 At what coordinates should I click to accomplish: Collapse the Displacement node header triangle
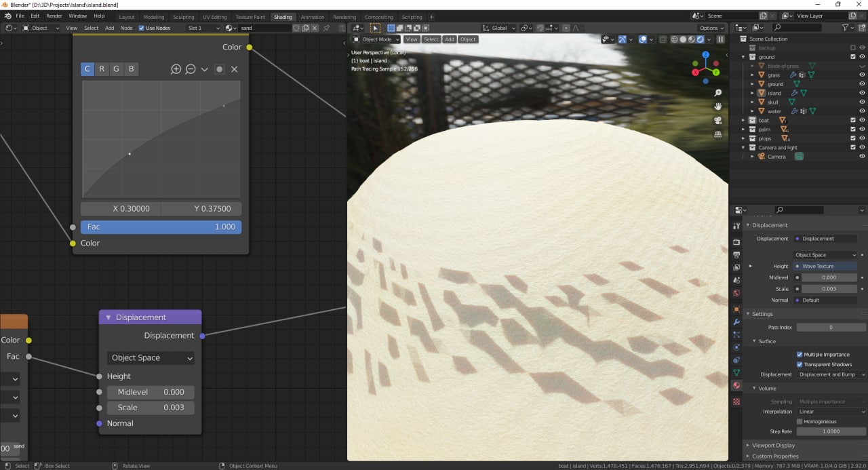(108, 317)
